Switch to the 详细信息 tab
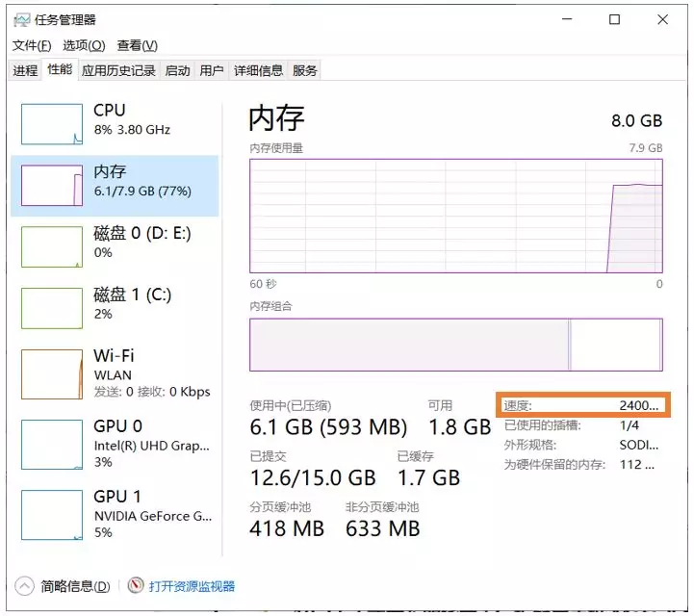This screenshot has height=616, width=694. click(258, 70)
